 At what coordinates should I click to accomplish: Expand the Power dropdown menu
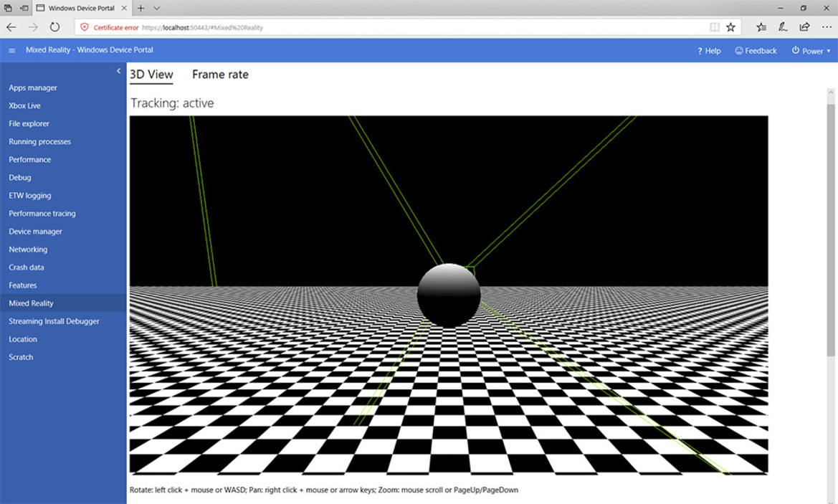[811, 51]
